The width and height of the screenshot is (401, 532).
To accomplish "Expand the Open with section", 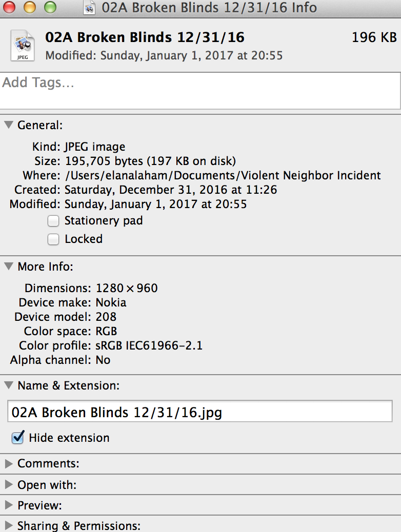I will tap(9, 484).
